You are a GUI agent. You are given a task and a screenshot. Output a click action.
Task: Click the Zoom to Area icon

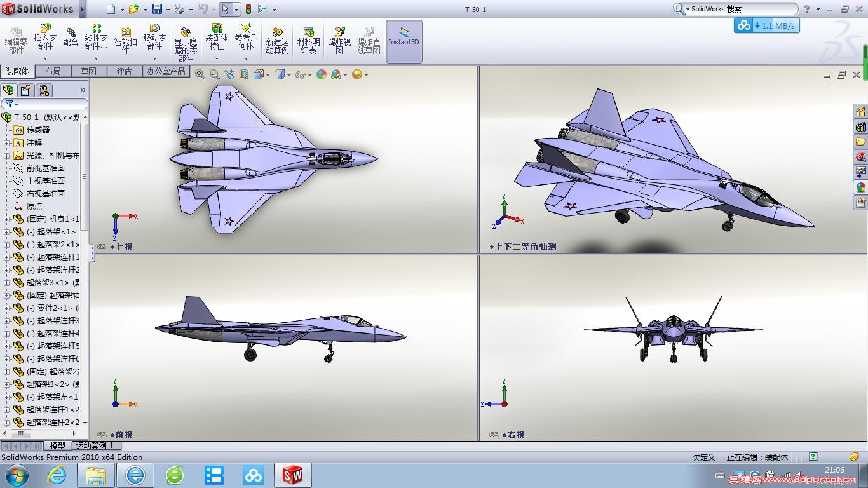[215, 74]
